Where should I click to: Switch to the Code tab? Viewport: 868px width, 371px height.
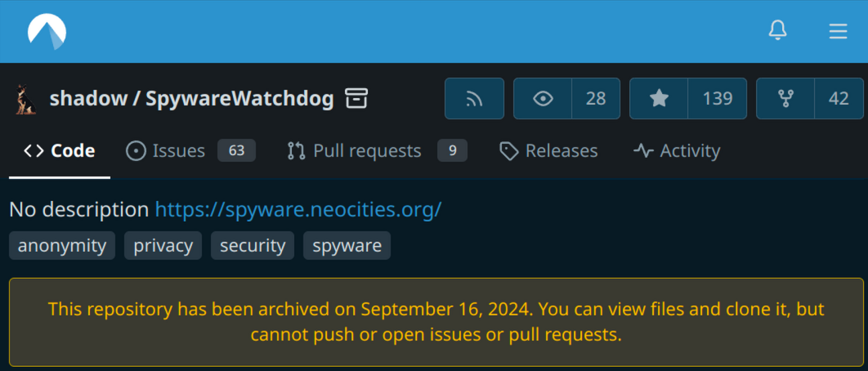pos(60,151)
